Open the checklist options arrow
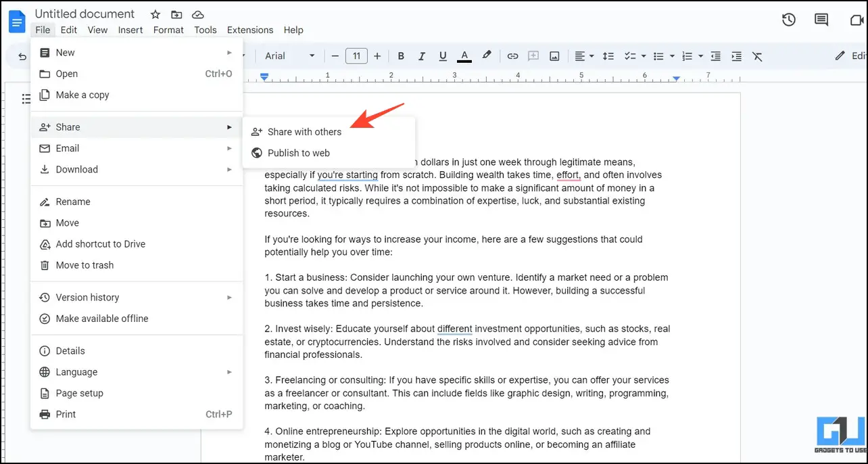Image resolution: width=868 pixels, height=464 pixels. [x=644, y=56]
